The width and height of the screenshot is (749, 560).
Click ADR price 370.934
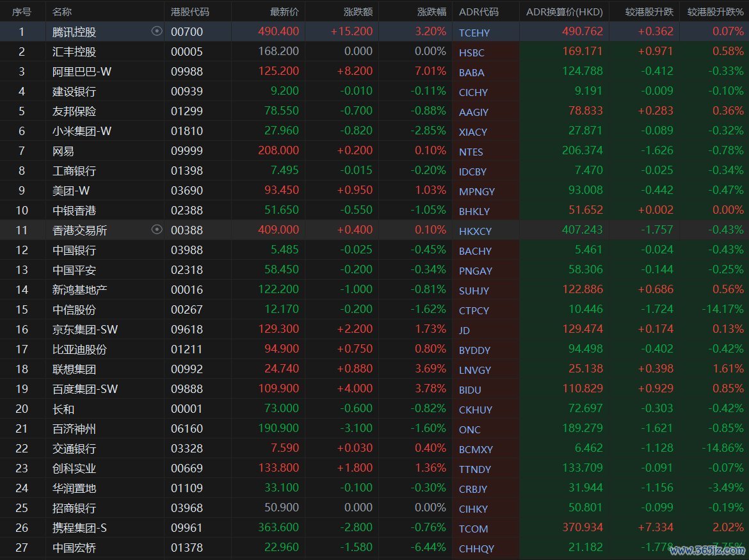583,527
